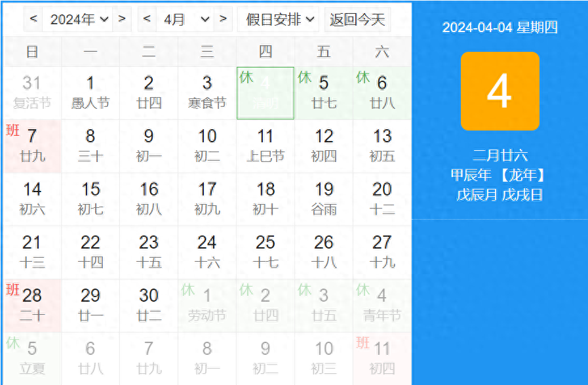Open the 4月 month dropdown
The width and height of the screenshot is (588, 385).
186,20
